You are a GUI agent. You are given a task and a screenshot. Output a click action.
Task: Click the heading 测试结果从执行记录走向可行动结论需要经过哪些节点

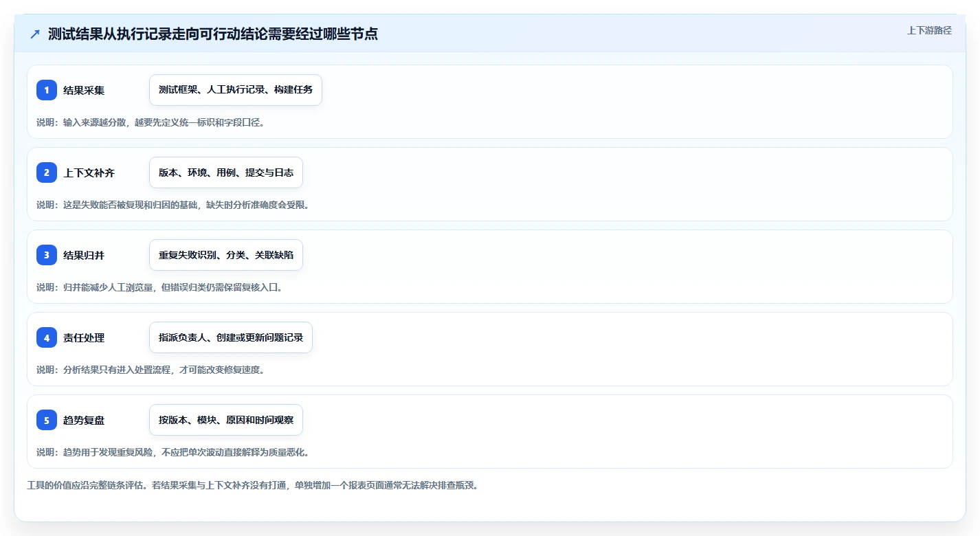(213, 34)
